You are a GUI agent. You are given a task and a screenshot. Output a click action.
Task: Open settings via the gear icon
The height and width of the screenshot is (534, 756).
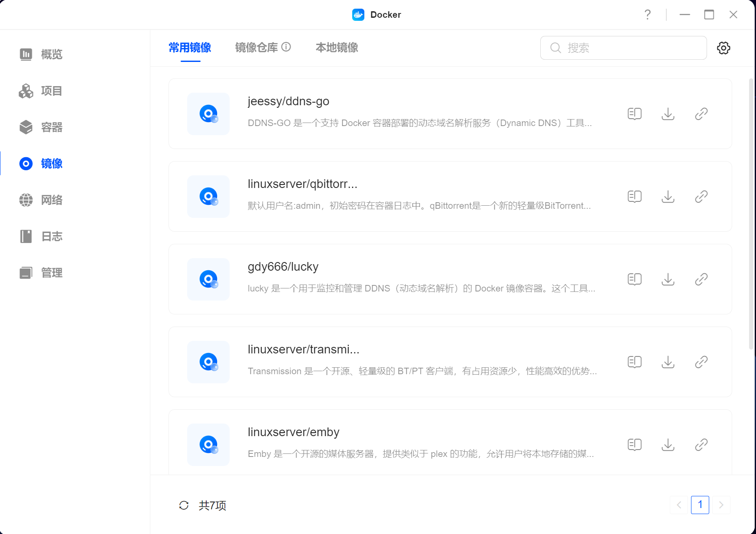pyautogui.click(x=724, y=48)
